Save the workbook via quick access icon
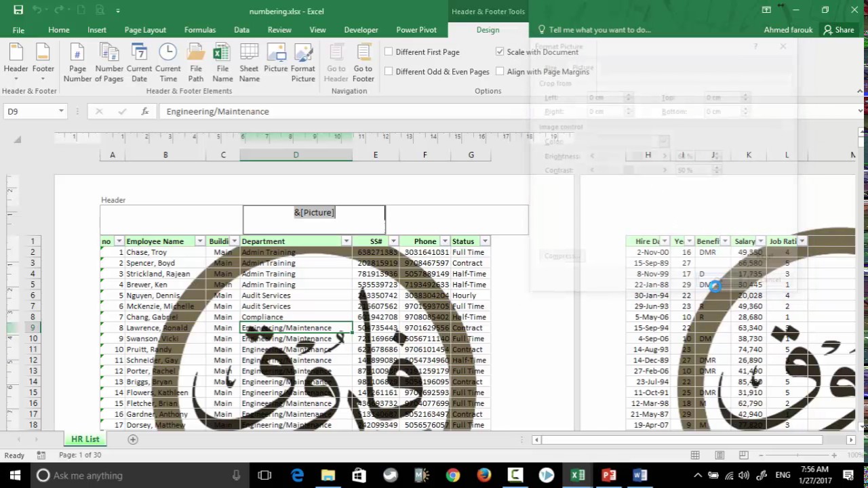Screen dimensions: 868x488 point(18,10)
